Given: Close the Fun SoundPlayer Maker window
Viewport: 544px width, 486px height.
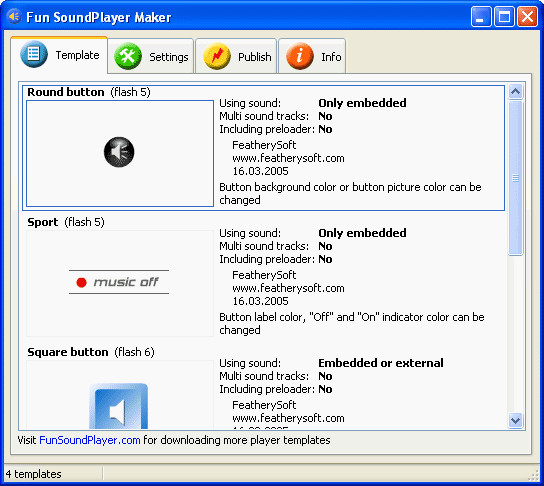Looking at the screenshot, I should (527, 17).
